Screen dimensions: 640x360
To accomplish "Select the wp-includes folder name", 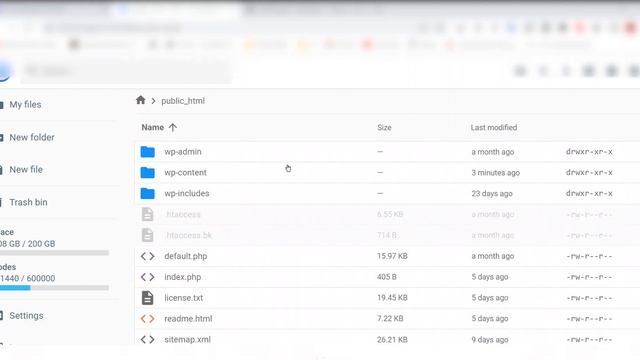I will [187, 193].
